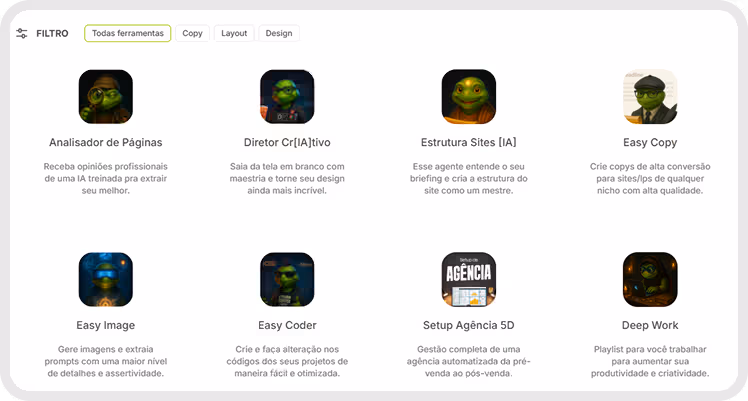Show only Design tools
748x401 pixels.
click(x=279, y=33)
